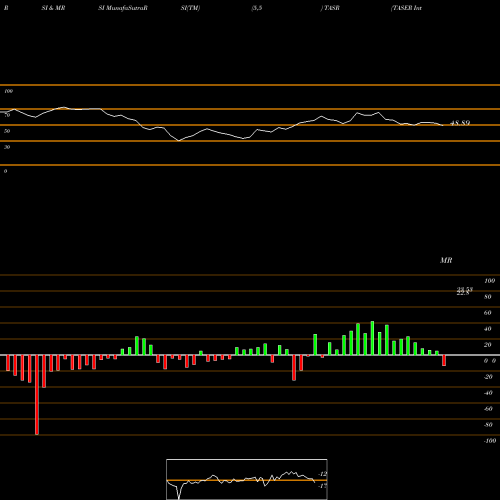Click the RSI value label 48.89
The image size is (500, 500).
460,123
